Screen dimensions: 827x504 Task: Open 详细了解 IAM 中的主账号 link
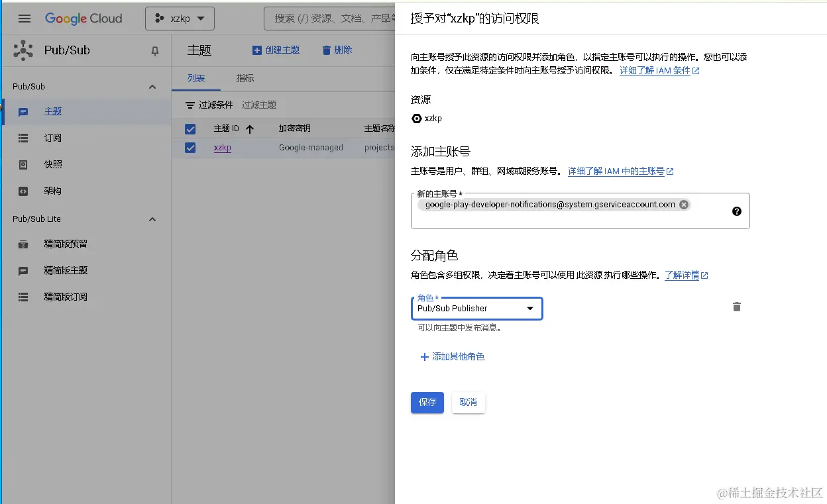click(620, 171)
